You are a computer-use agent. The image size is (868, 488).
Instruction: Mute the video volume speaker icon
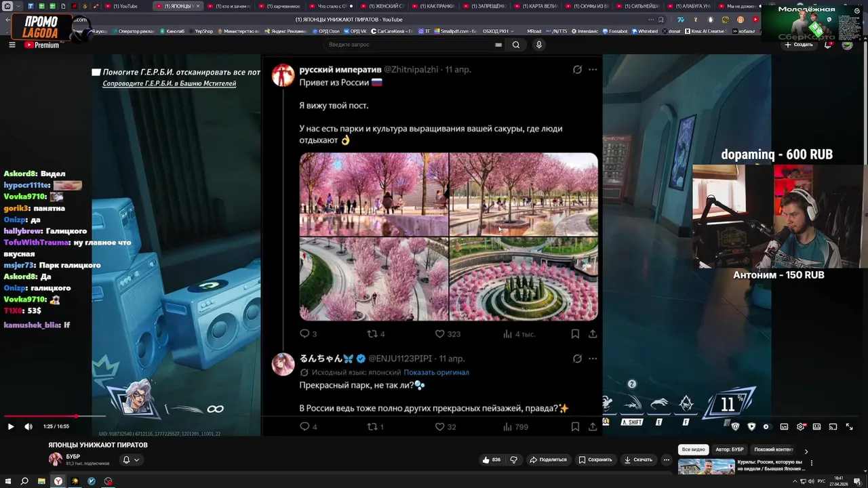(28, 426)
